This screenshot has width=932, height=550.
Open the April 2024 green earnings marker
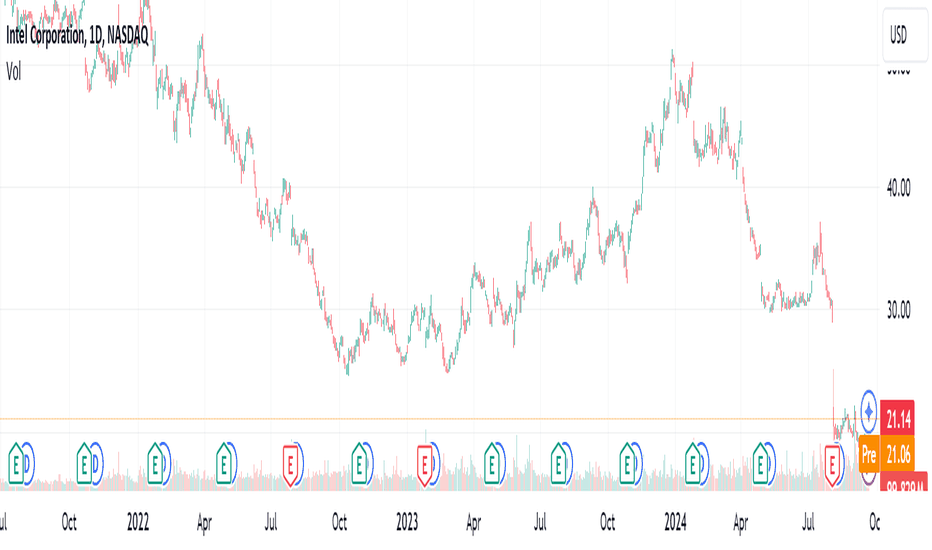tap(761, 464)
